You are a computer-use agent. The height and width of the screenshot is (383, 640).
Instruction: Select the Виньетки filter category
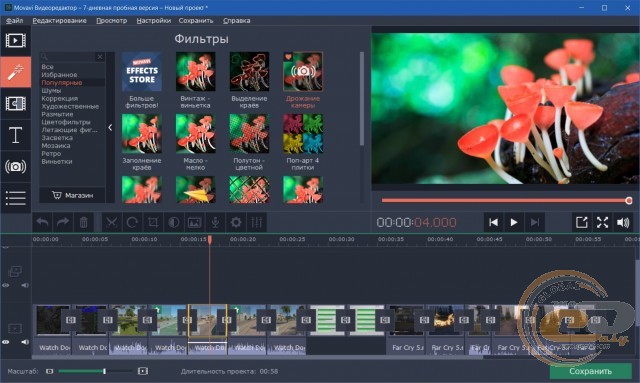pos(57,161)
